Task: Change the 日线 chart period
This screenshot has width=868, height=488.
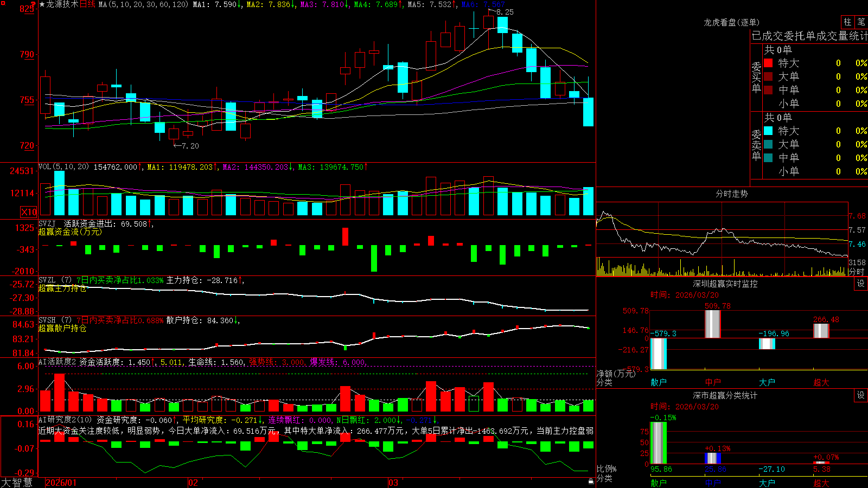Action: pyautogui.click(x=87, y=4)
